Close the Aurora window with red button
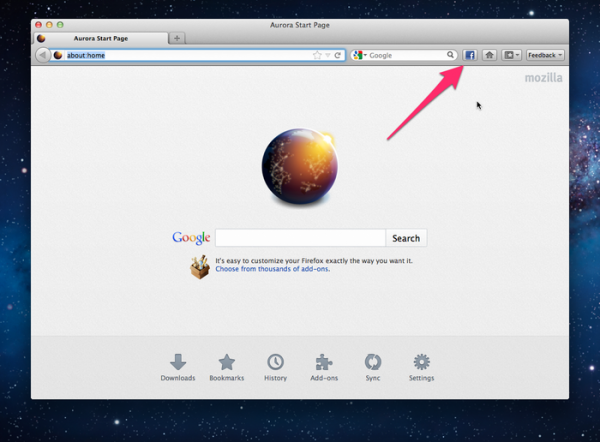600x442 pixels. (39, 25)
